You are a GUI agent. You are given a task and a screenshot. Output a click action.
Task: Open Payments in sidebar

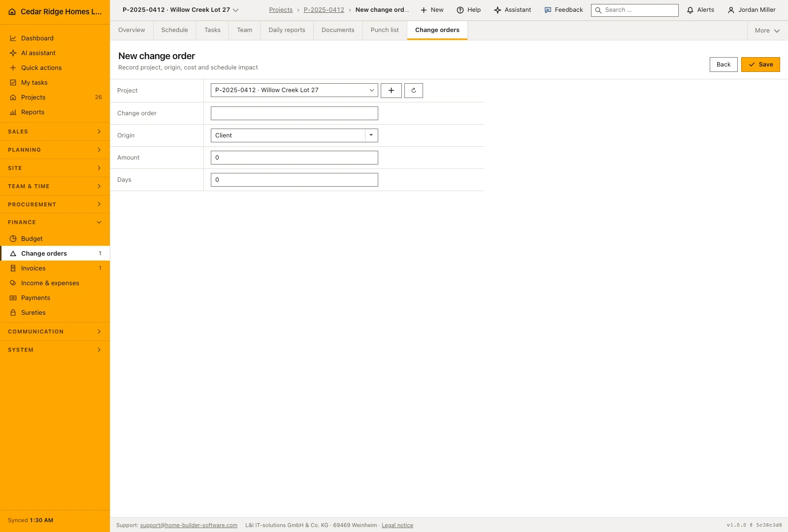pos(55,298)
